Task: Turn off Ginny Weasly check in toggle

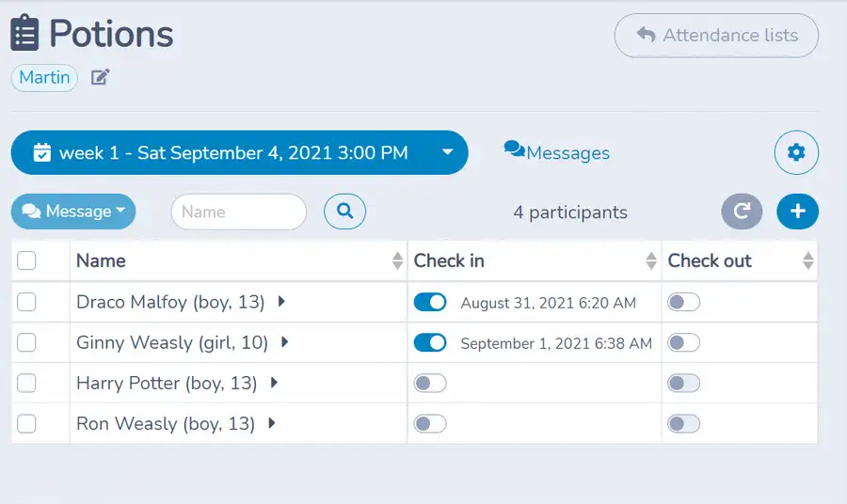Action: click(430, 342)
